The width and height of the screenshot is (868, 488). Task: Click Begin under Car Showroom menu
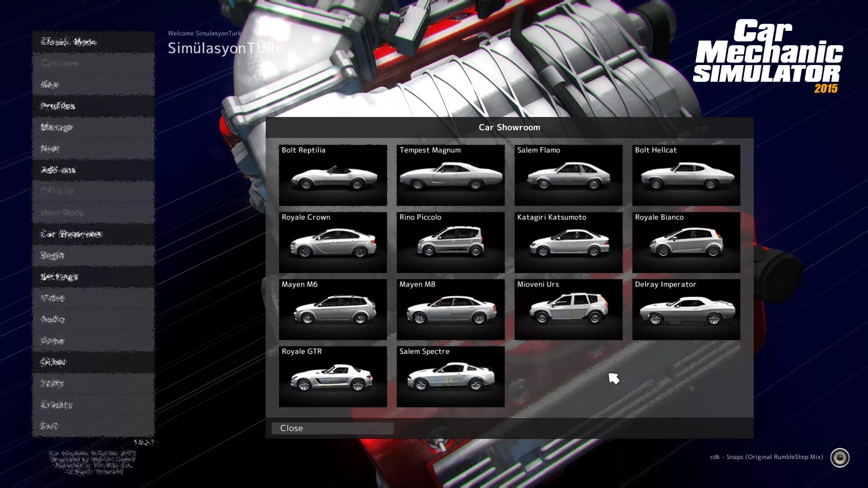click(x=93, y=256)
